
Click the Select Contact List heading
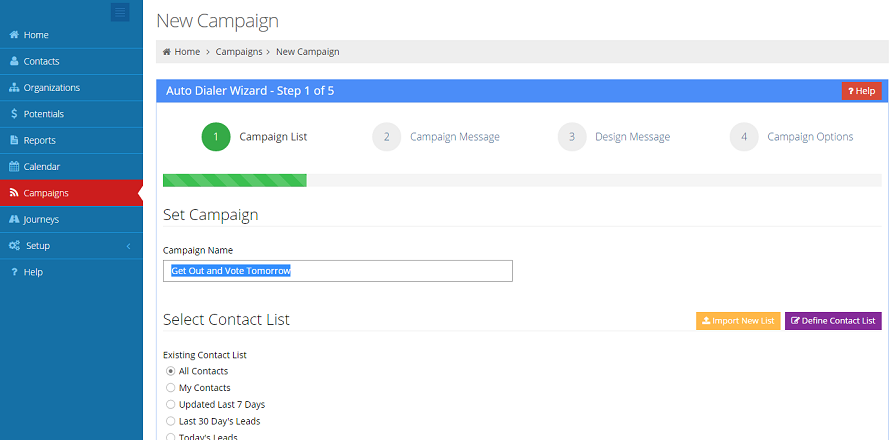226,319
